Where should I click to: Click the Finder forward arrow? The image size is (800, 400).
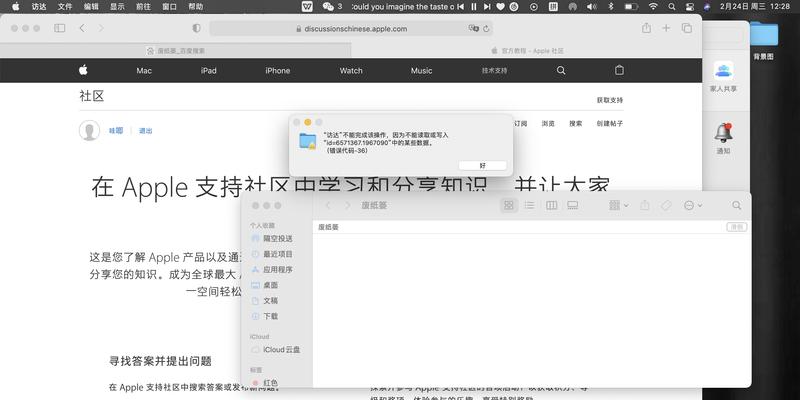click(348, 206)
